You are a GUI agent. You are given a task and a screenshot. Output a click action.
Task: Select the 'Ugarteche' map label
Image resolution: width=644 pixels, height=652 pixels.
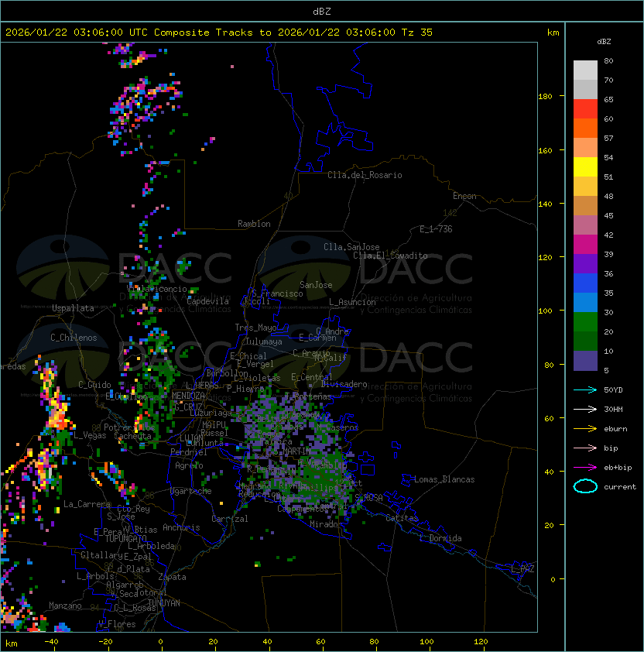191,491
